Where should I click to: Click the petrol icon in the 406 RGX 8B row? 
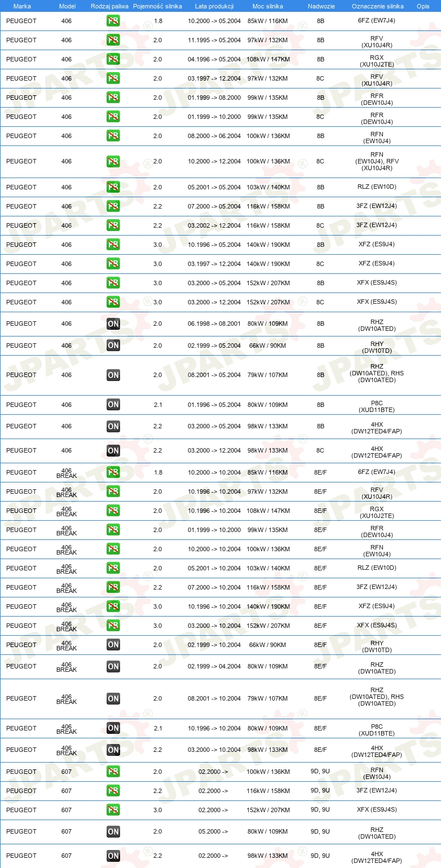coord(113,59)
